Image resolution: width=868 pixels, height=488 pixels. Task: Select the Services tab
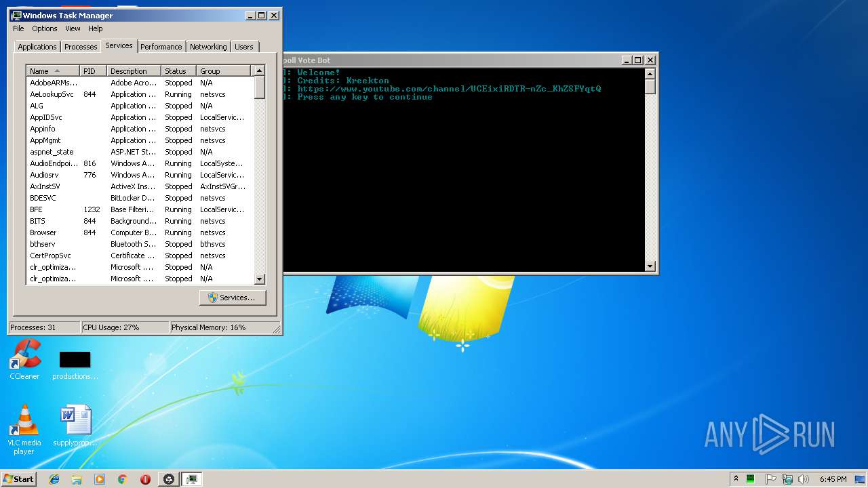pyautogui.click(x=119, y=45)
